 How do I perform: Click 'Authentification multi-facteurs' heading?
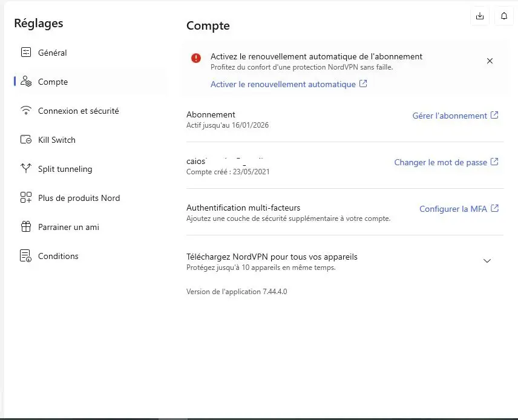243,208
